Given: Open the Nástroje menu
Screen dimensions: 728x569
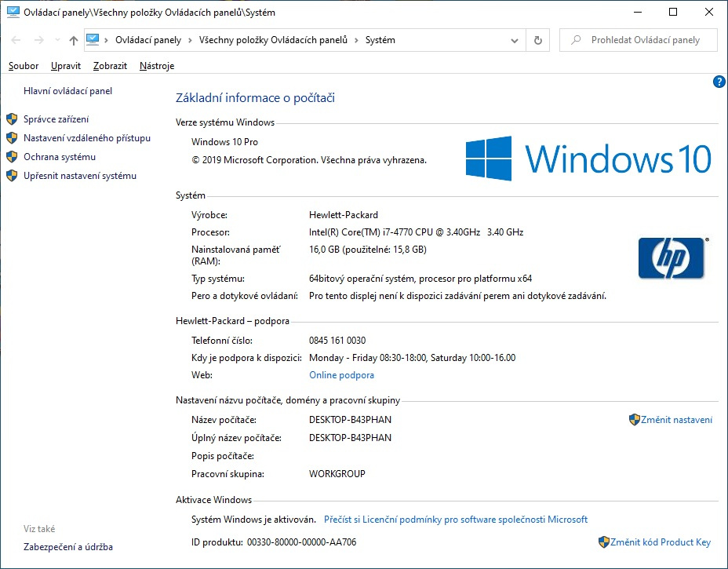Looking at the screenshot, I should (156, 66).
